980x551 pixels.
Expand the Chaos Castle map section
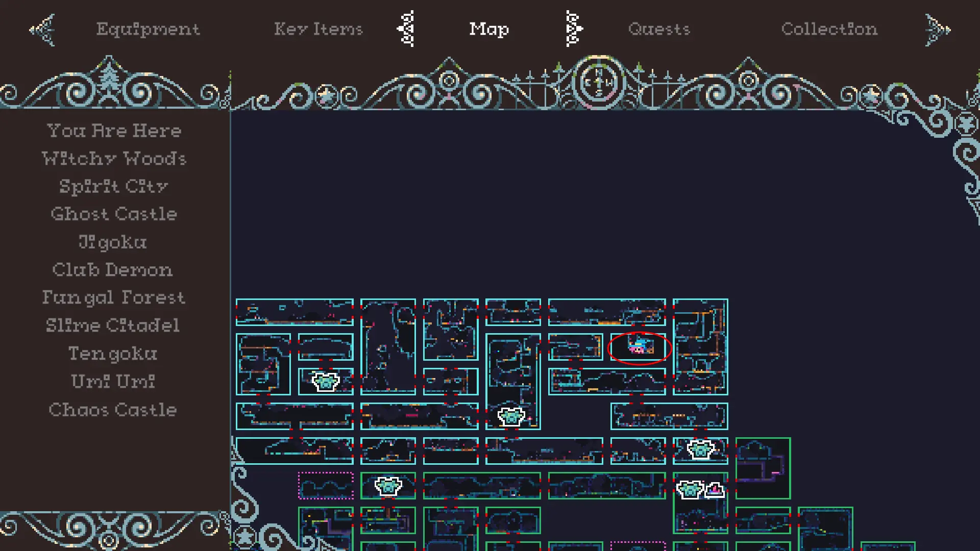[x=113, y=410]
